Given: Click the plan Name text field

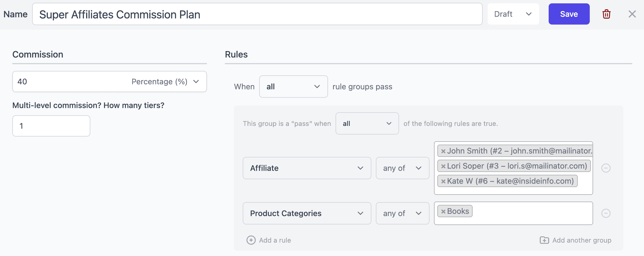Looking at the screenshot, I should coord(257,14).
